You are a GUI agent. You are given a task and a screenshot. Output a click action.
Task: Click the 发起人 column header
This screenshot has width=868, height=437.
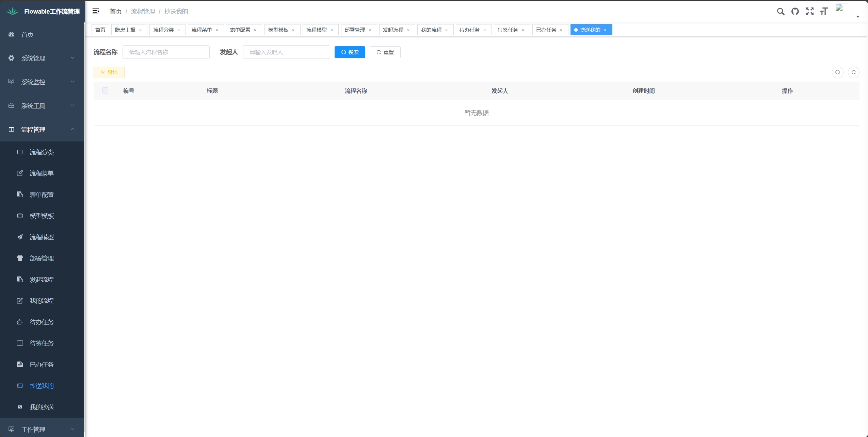499,91
